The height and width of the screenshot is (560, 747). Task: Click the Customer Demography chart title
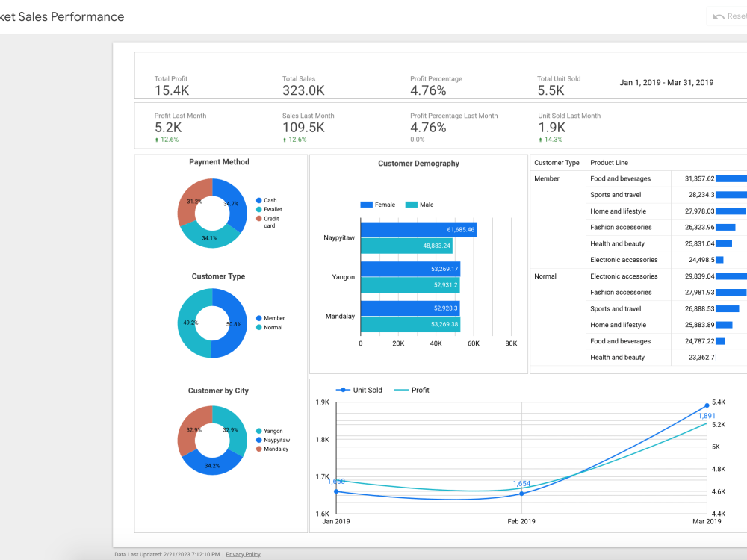pyautogui.click(x=419, y=164)
